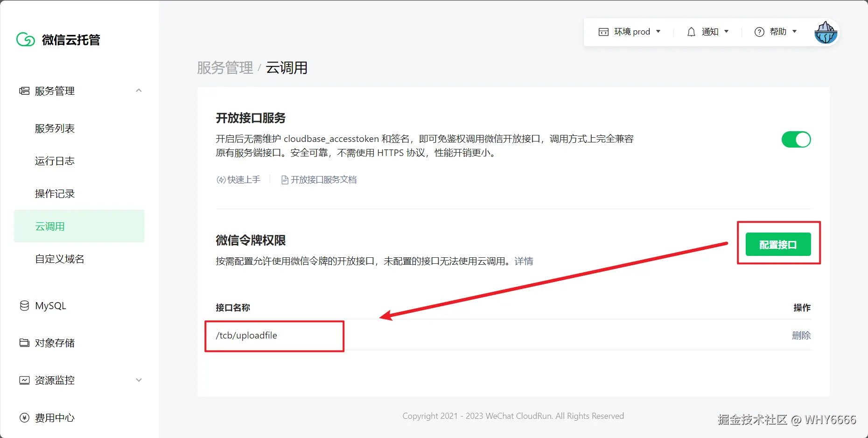868x438 pixels.
Task: Open the user avatar menu
Action: (826, 32)
